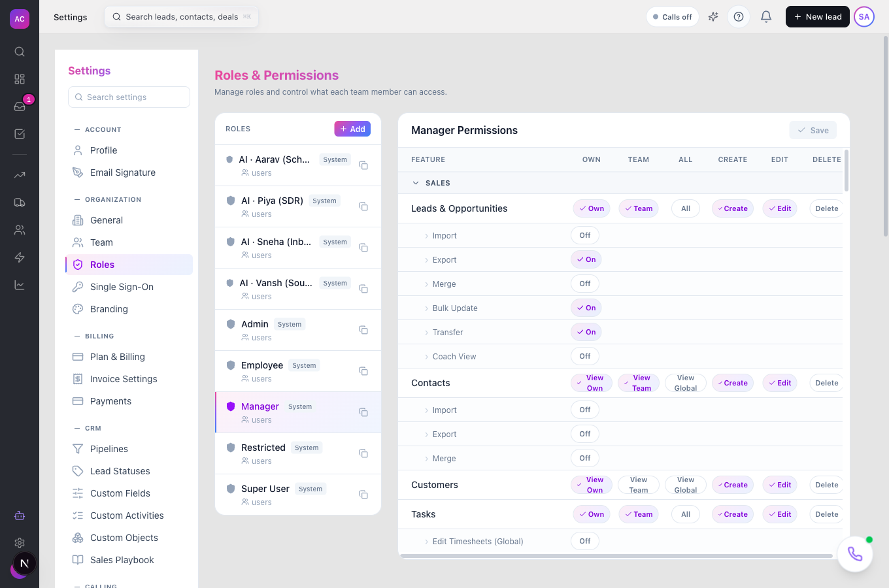Open the settings gear icon in rail
This screenshot has width=889, height=588.
click(20, 543)
